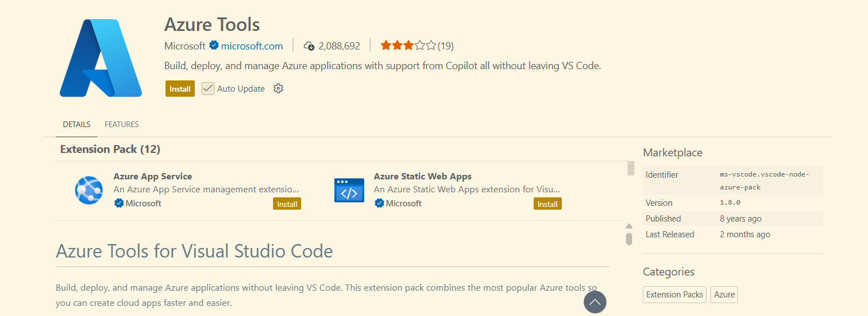Click the Categories section heading
The image size is (868, 316).
669,272
